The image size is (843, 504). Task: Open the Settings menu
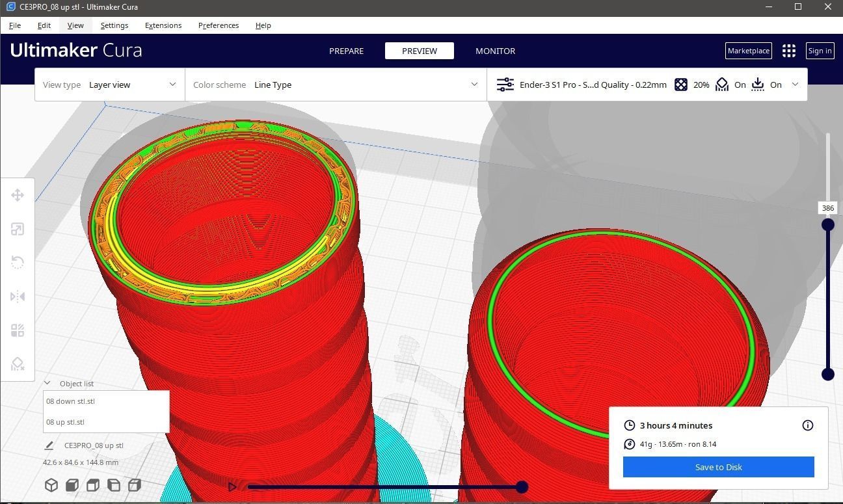click(x=114, y=25)
